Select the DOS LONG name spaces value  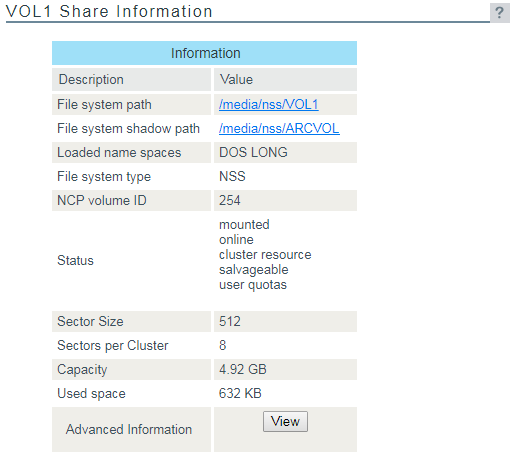click(253, 152)
